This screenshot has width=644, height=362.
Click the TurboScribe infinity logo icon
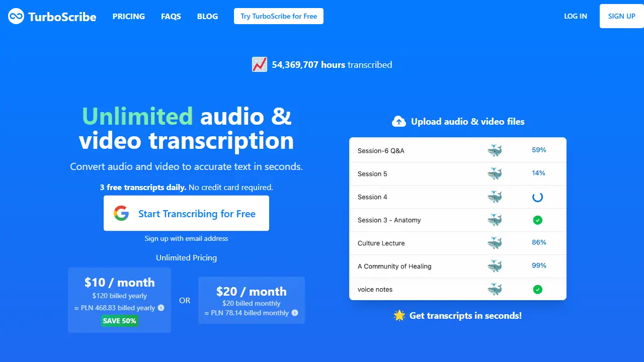(x=16, y=16)
